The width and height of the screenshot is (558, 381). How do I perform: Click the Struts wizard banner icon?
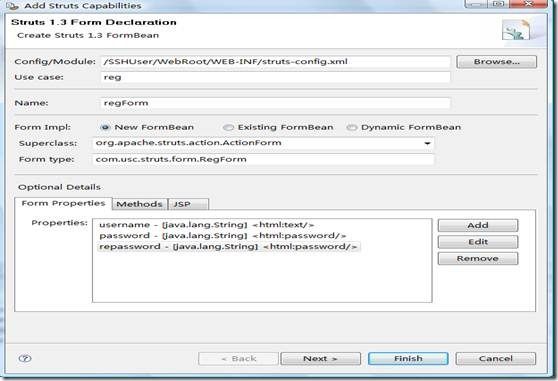point(516,31)
